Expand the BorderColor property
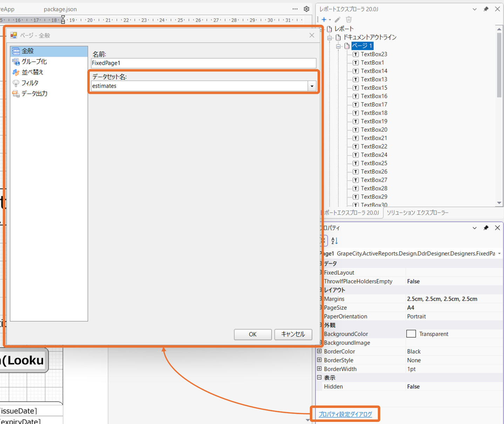Image resolution: width=504 pixels, height=424 pixels. click(319, 351)
